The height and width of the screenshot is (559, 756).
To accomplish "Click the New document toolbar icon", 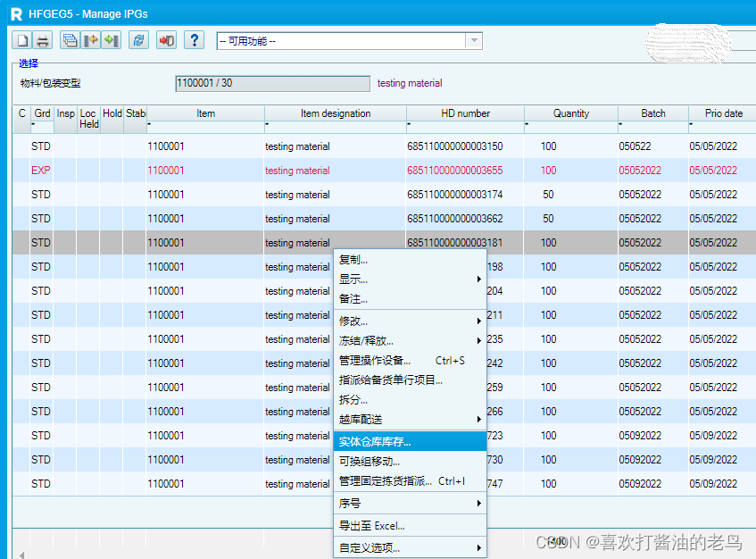I will pos(21,40).
